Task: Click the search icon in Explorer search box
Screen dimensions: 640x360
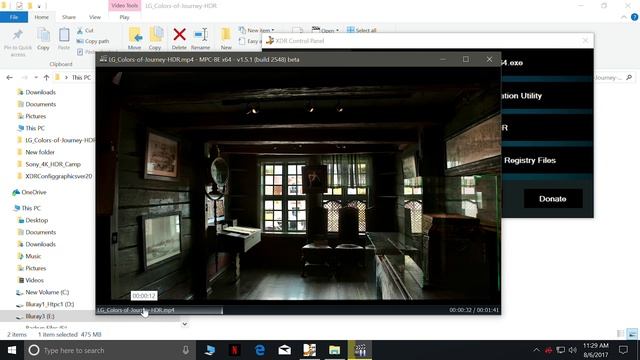Action: coord(629,77)
